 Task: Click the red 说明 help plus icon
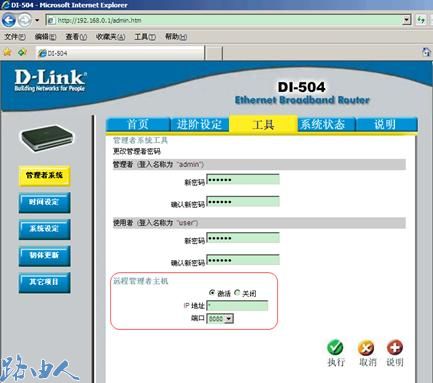[395, 348]
